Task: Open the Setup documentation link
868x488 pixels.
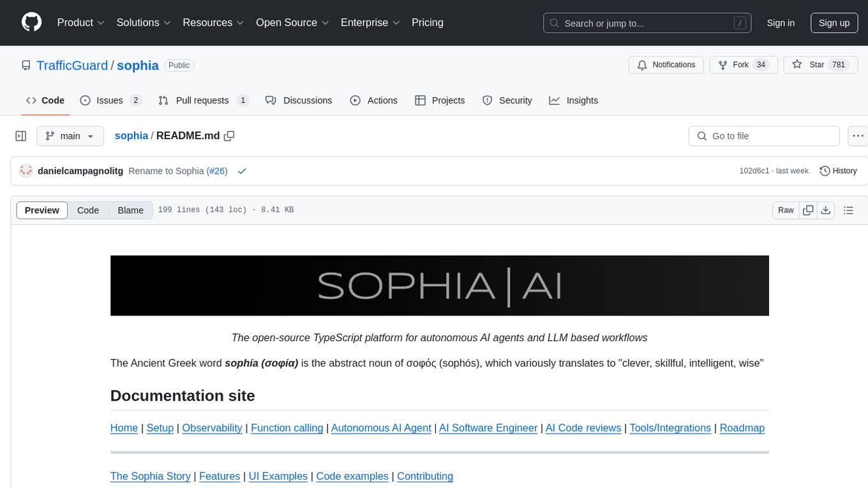Action: click(160, 428)
